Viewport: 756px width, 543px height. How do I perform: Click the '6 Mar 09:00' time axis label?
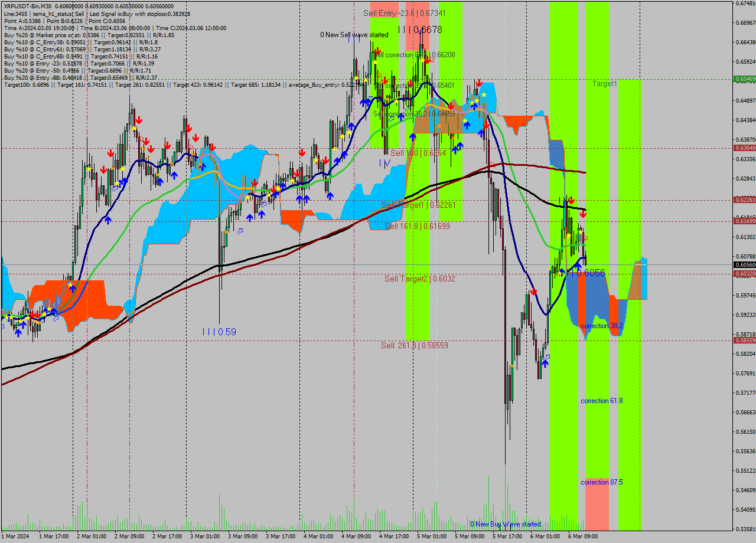click(x=583, y=537)
